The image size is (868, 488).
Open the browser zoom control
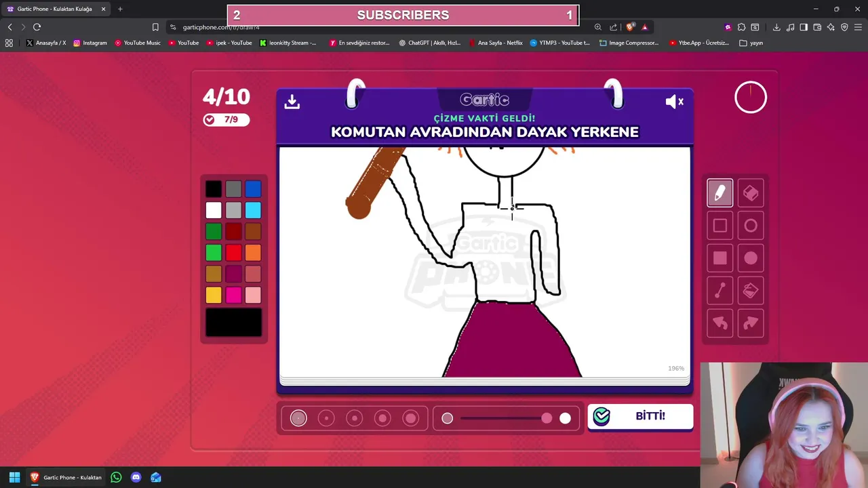[597, 27]
